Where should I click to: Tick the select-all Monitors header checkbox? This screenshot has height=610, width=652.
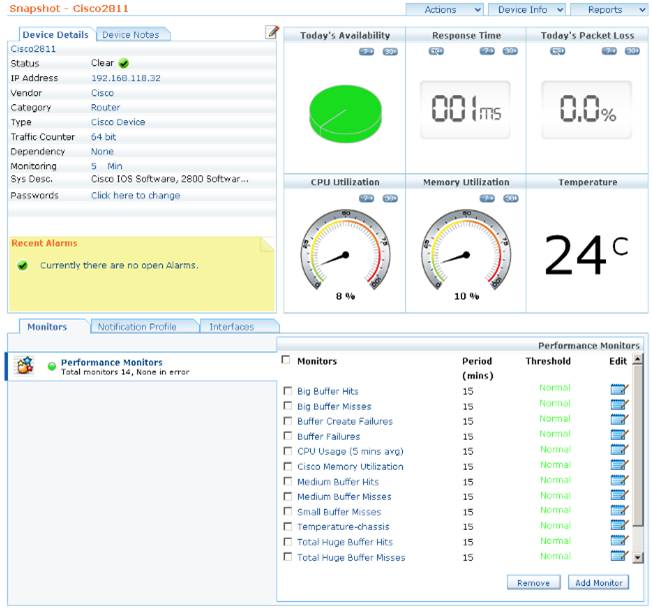pyautogui.click(x=286, y=360)
